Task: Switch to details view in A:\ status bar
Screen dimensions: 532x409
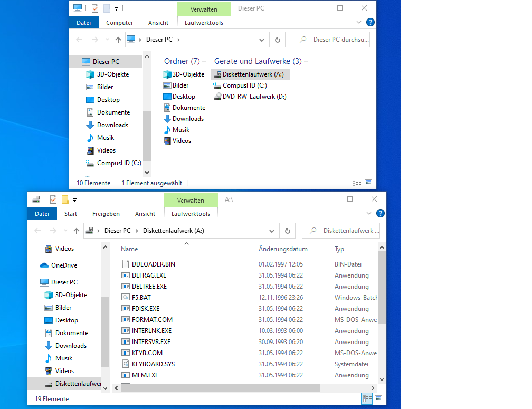Action: coord(367,398)
